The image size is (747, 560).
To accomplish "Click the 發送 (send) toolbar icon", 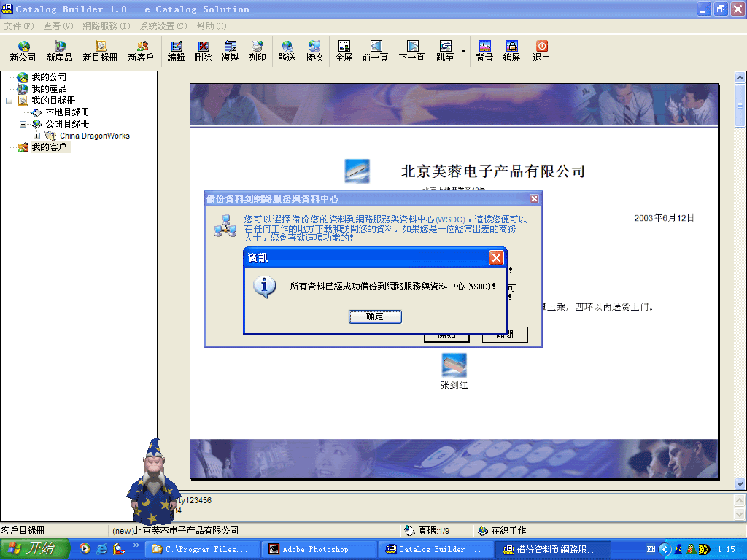I will pyautogui.click(x=287, y=51).
